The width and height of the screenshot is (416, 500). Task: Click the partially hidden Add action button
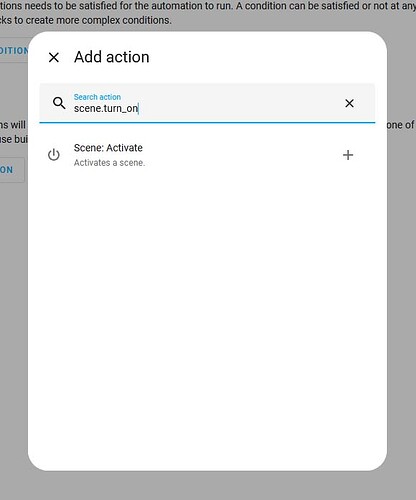tap(12, 170)
